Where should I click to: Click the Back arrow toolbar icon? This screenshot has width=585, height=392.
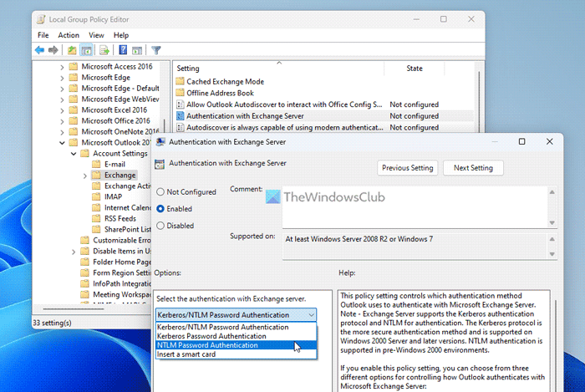coord(39,50)
